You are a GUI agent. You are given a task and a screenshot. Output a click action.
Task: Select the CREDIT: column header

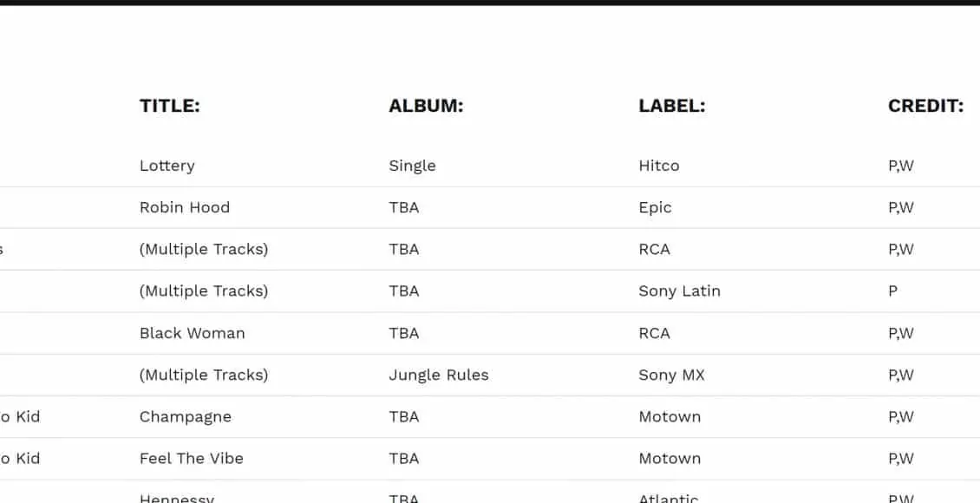[x=925, y=106]
